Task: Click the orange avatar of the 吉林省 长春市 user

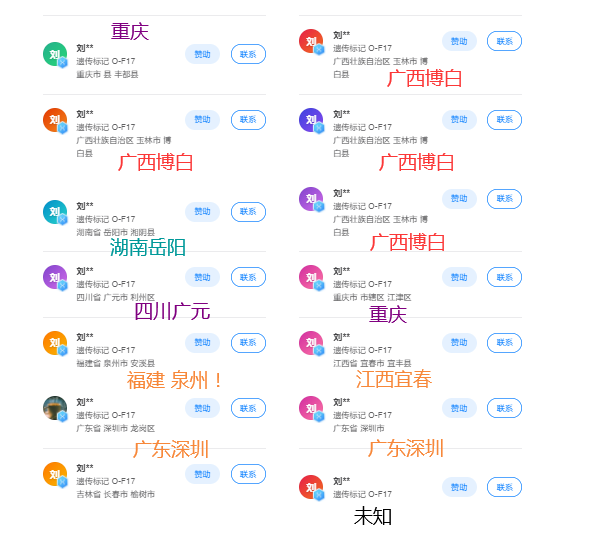Action: pos(55,474)
